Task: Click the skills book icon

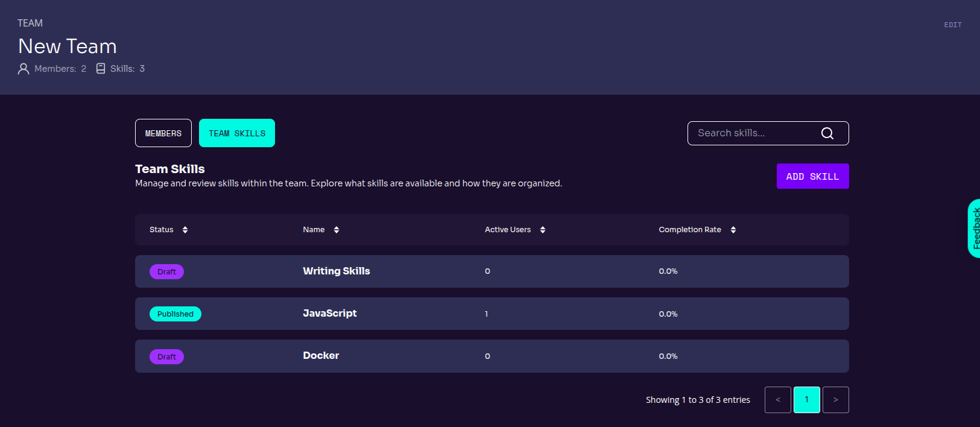Action: 101,69
